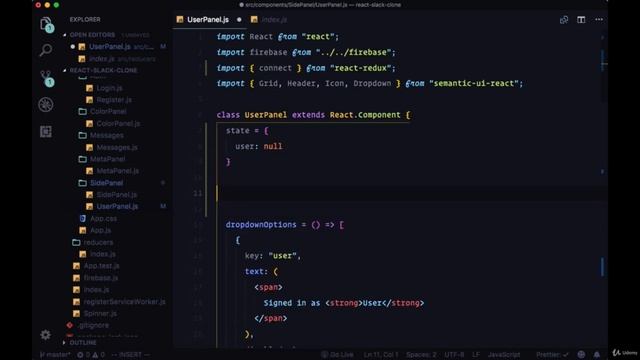This screenshot has height=360, width=640.
Task: Collapse the SidePanel folder
Action: click(x=106, y=183)
